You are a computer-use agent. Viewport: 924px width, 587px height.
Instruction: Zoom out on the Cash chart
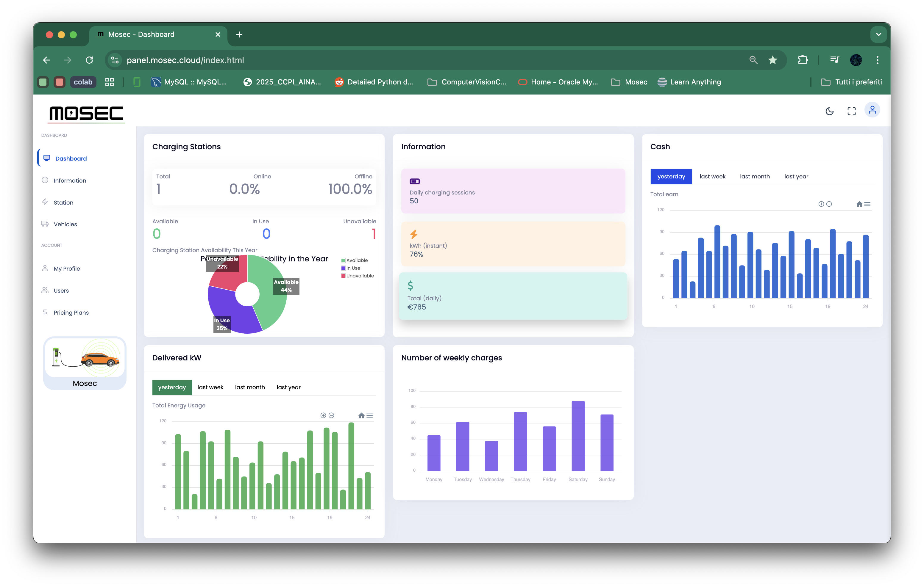829,204
